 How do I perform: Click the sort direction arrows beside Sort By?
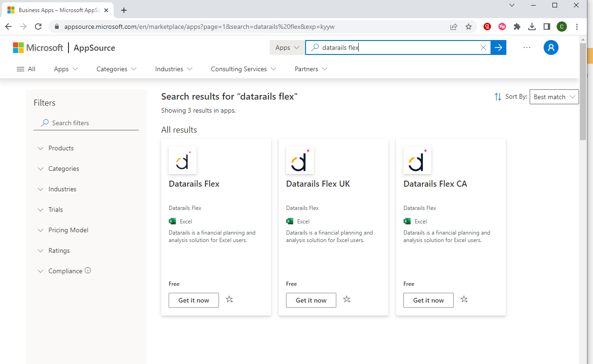click(x=498, y=96)
